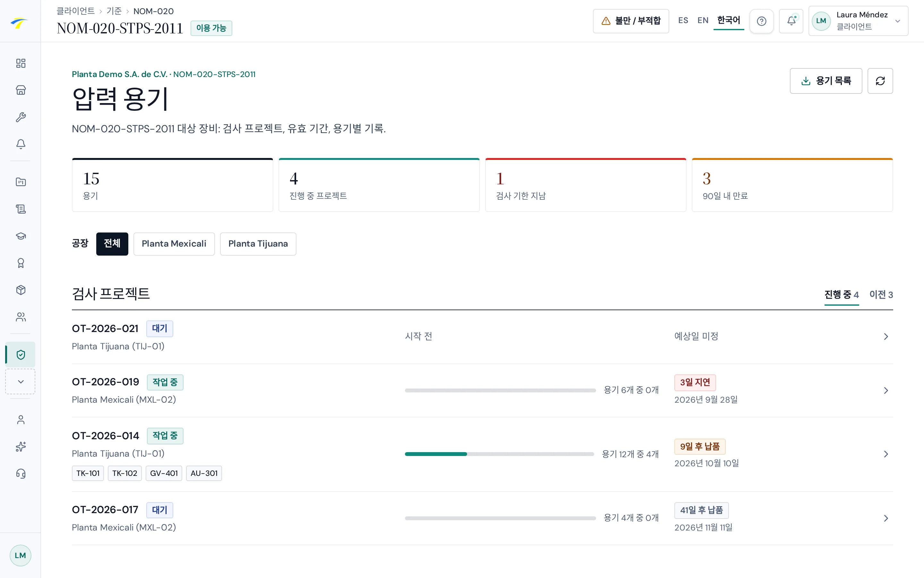Select the shield check icon in sidebar

coord(21,355)
